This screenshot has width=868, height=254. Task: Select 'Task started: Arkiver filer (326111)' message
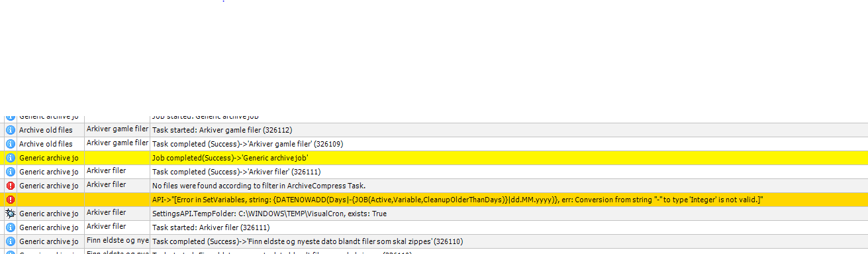211,227
